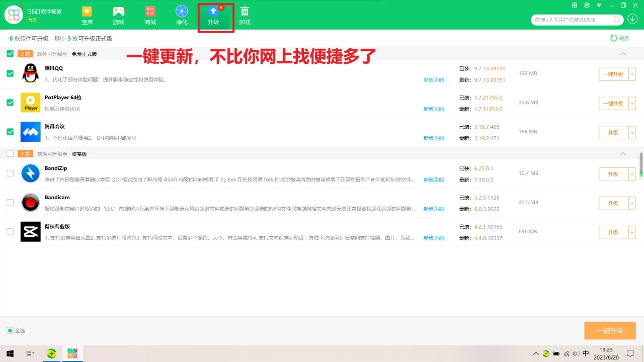Open Task View on the taskbar
This screenshot has height=362, width=644.
pyautogui.click(x=30, y=353)
